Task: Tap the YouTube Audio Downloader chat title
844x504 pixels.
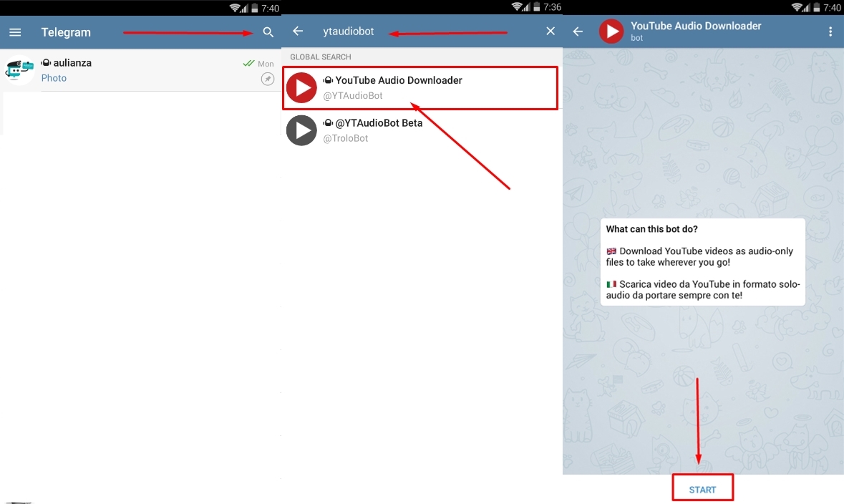Action: (696, 26)
